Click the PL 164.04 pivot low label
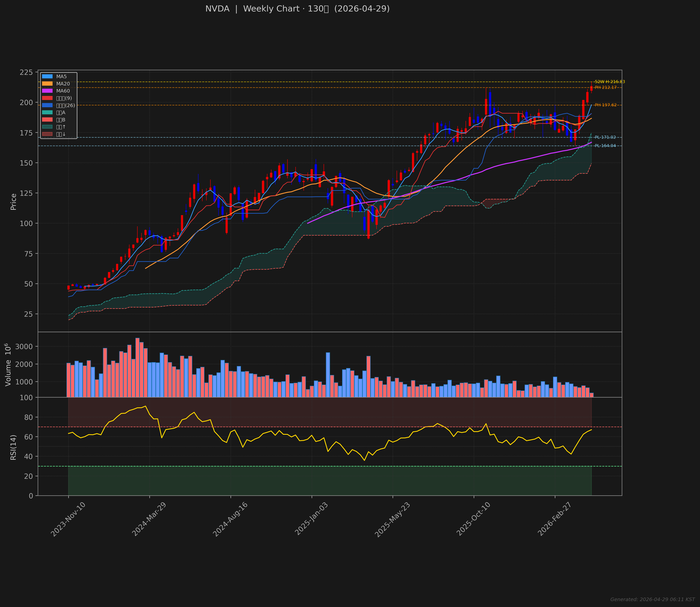This screenshot has width=700, height=607. (605, 146)
